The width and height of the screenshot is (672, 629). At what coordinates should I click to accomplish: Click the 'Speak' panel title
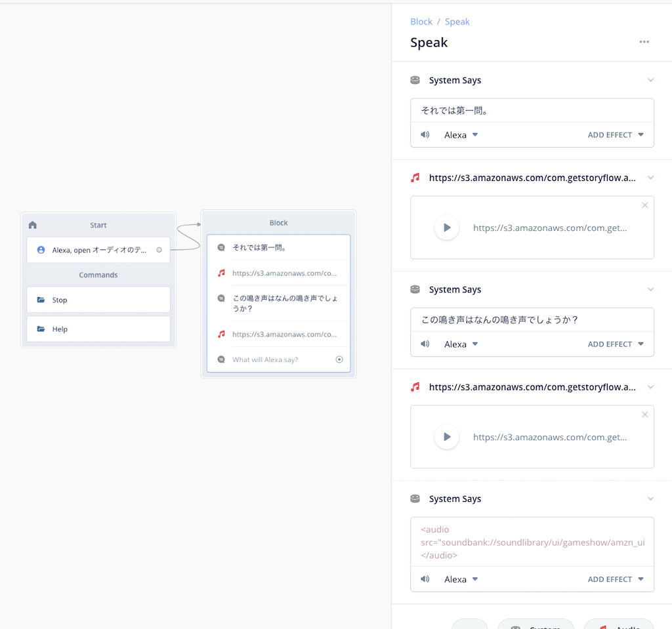(x=429, y=42)
